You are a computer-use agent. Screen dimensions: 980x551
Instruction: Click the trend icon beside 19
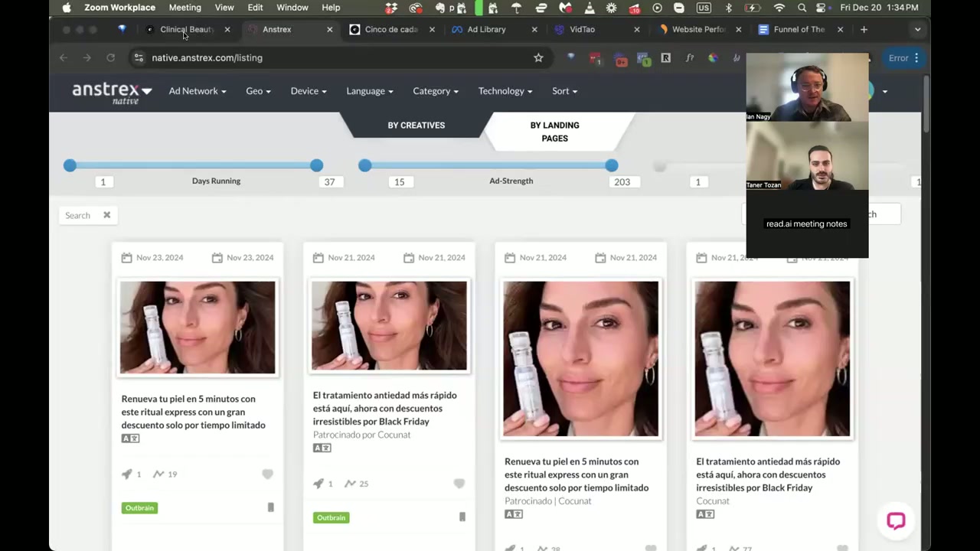[x=158, y=474]
